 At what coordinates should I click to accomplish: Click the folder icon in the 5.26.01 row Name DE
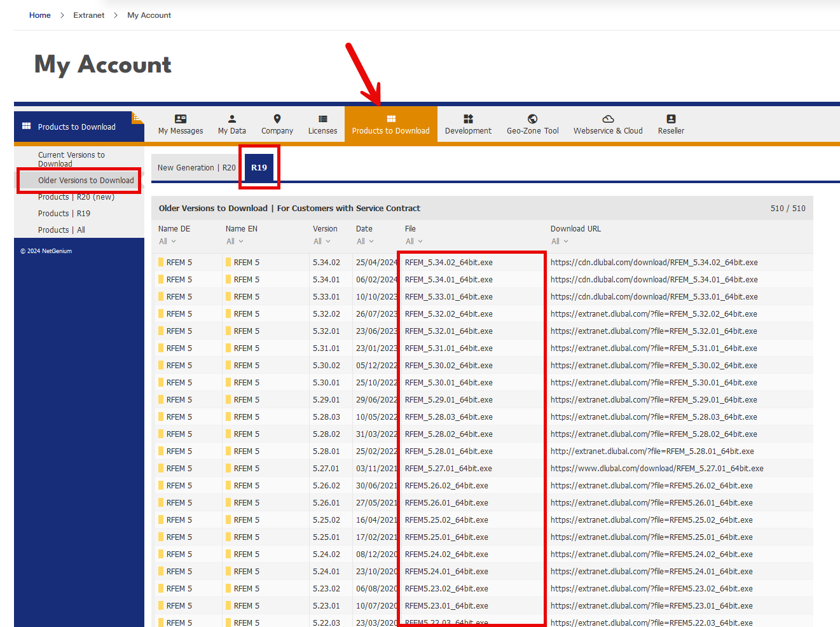click(x=161, y=502)
